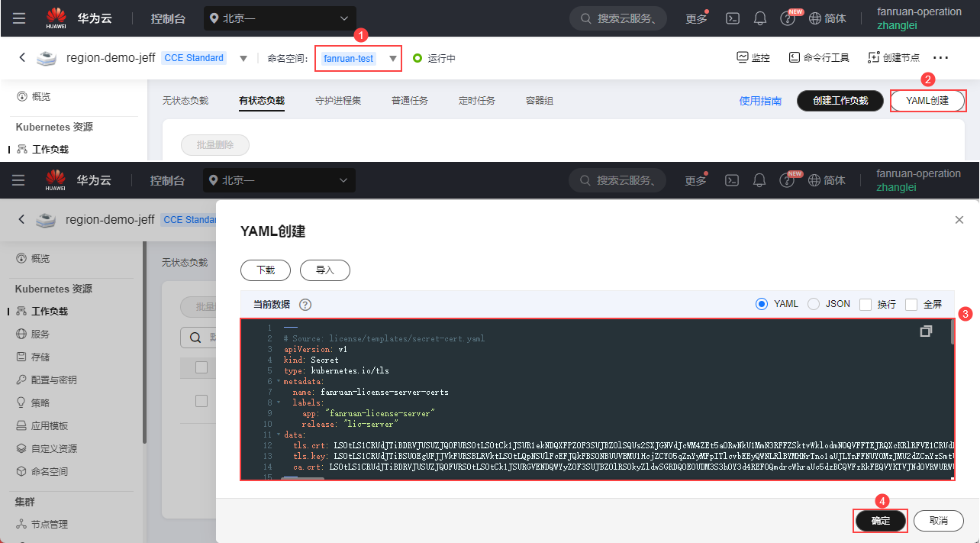Image resolution: width=980 pixels, height=543 pixels.
Task: Enable the 全屏 fullscreen checkbox
Action: 911,305
